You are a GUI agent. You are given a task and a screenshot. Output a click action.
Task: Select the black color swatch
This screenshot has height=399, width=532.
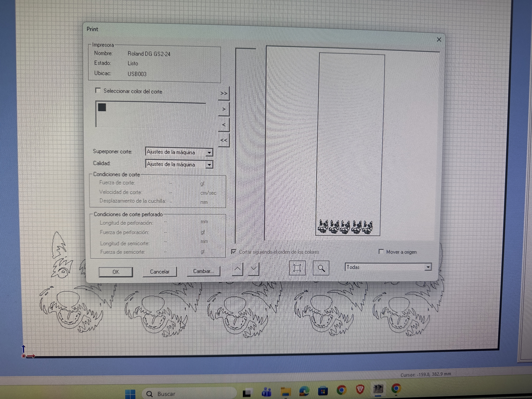pos(102,107)
